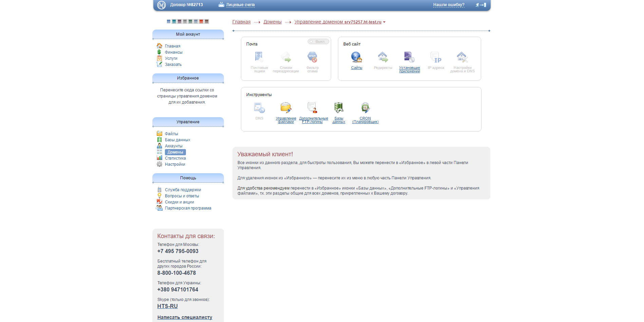
Task: Open the Лицевые счета dropdown link
Action: click(x=240, y=5)
